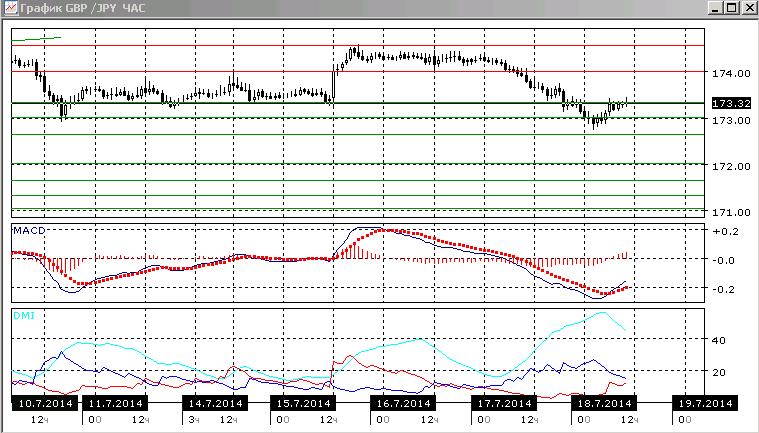Maximize the GBP/JPY chart window
Screen dimensions: 759x433
pos(732,8)
